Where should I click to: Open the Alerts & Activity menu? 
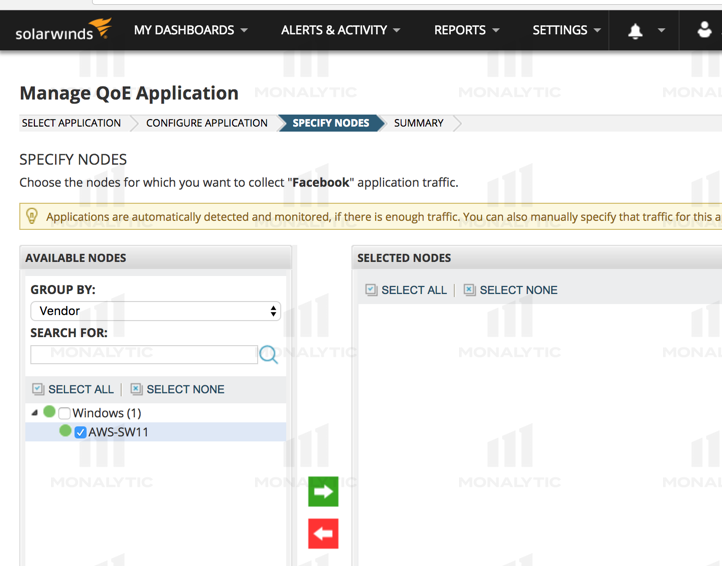pos(340,30)
